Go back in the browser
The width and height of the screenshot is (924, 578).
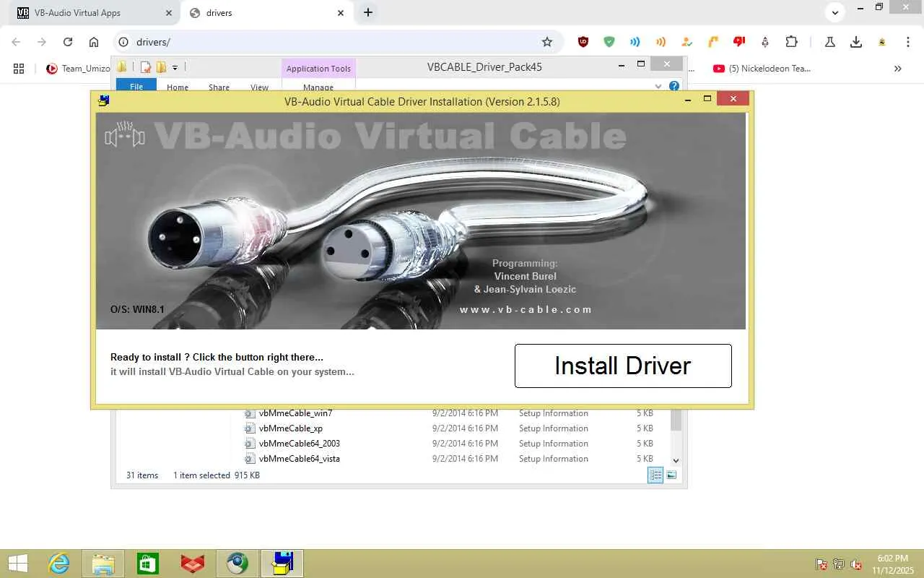pyautogui.click(x=16, y=42)
